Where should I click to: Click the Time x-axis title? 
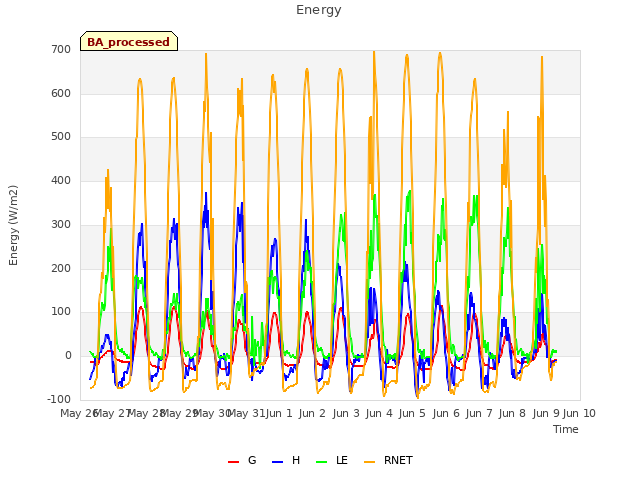[x=566, y=429]
